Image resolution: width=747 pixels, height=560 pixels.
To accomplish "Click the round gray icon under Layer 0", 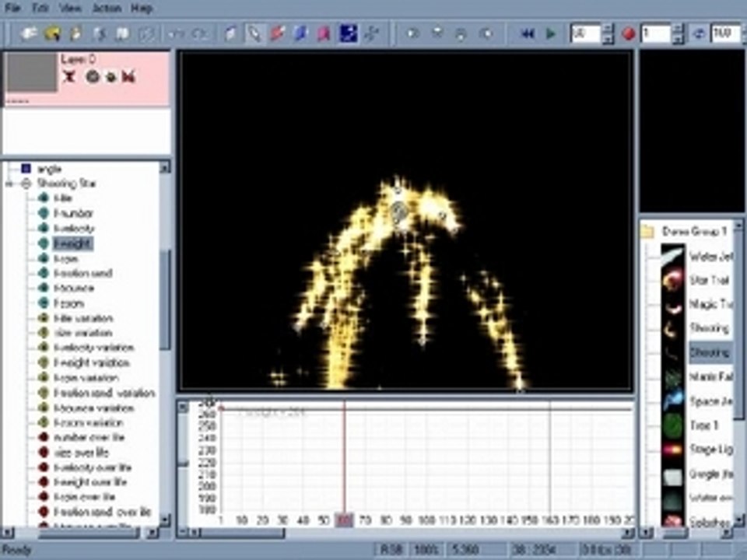I will pos(92,76).
